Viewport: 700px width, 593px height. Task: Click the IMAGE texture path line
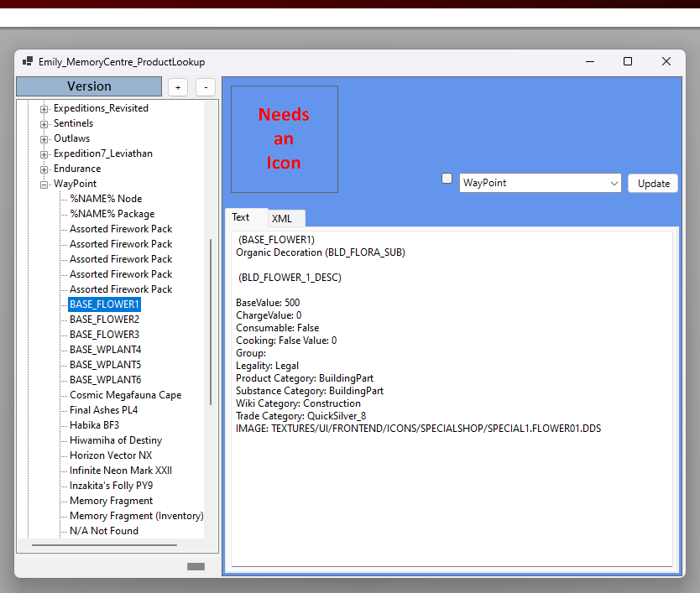point(418,429)
